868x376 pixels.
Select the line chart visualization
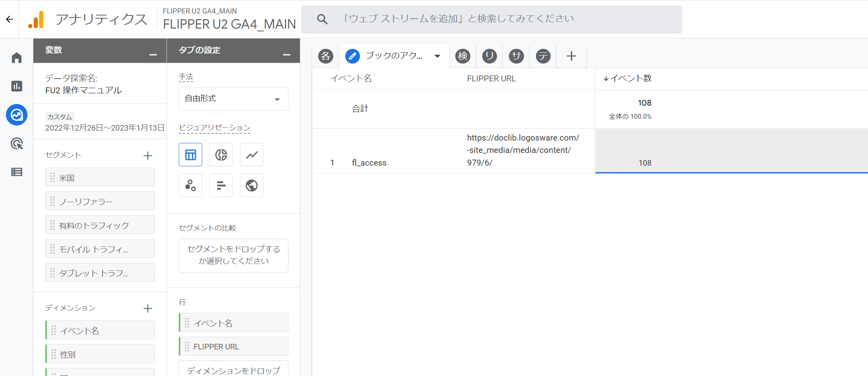(252, 155)
